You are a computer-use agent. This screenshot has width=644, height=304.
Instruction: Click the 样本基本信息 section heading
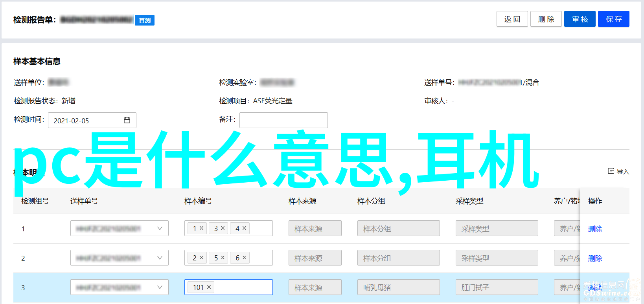click(x=37, y=61)
